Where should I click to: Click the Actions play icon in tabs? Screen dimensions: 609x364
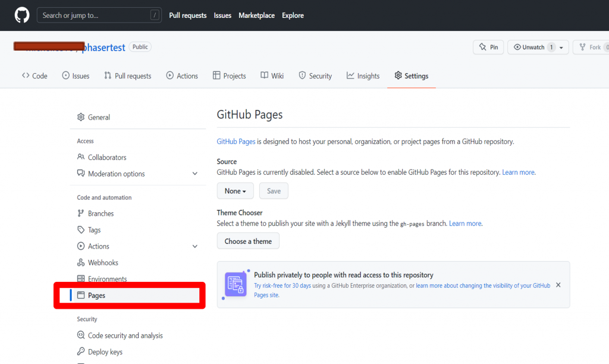[x=169, y=76]
